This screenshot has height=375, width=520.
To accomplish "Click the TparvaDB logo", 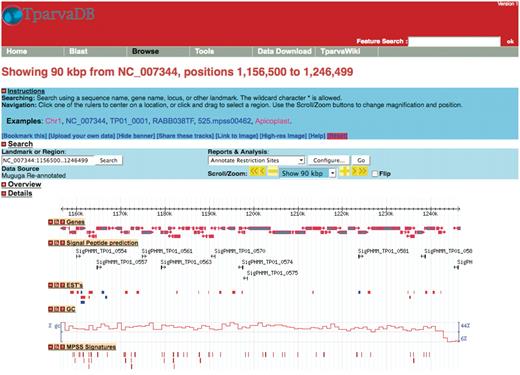I will (48, 15).
